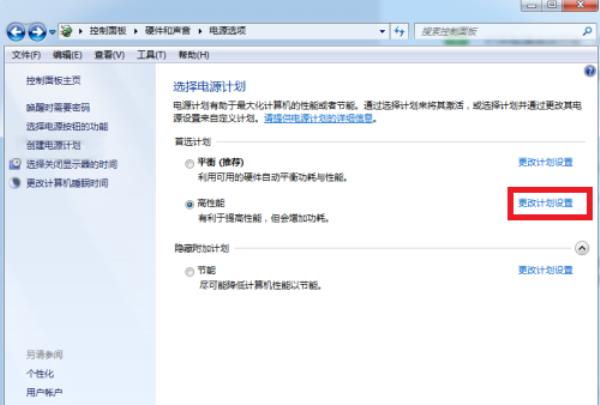Open the 文件(F) menu
600x405 pixels.
click(x=26, y=55)
